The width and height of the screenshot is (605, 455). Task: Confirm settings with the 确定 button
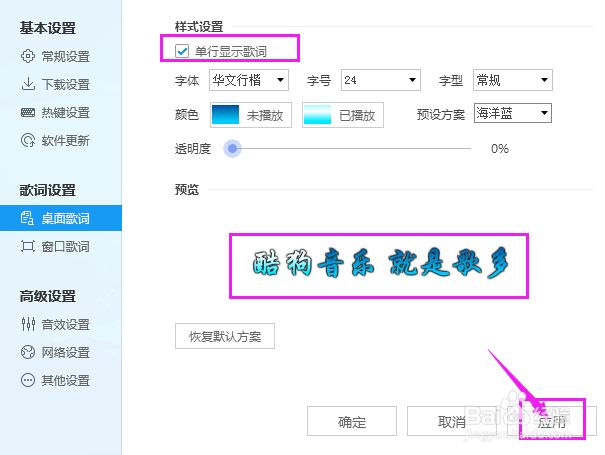[352, 422]
